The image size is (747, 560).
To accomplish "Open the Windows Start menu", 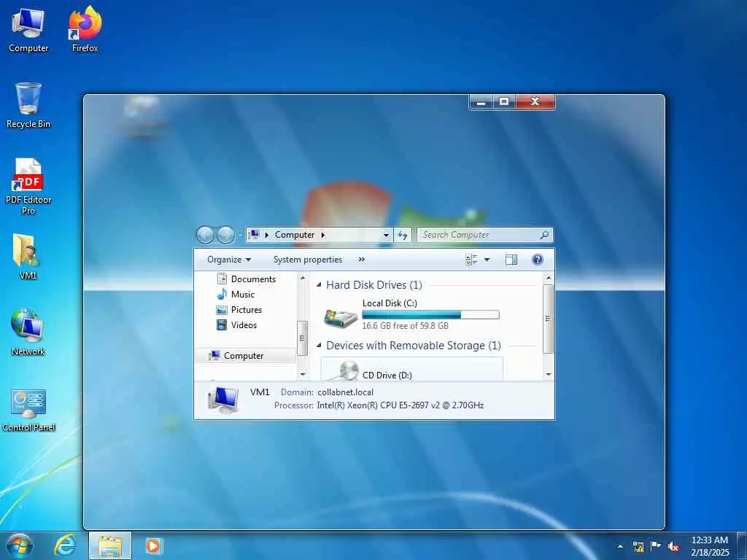I will (20, 545).
